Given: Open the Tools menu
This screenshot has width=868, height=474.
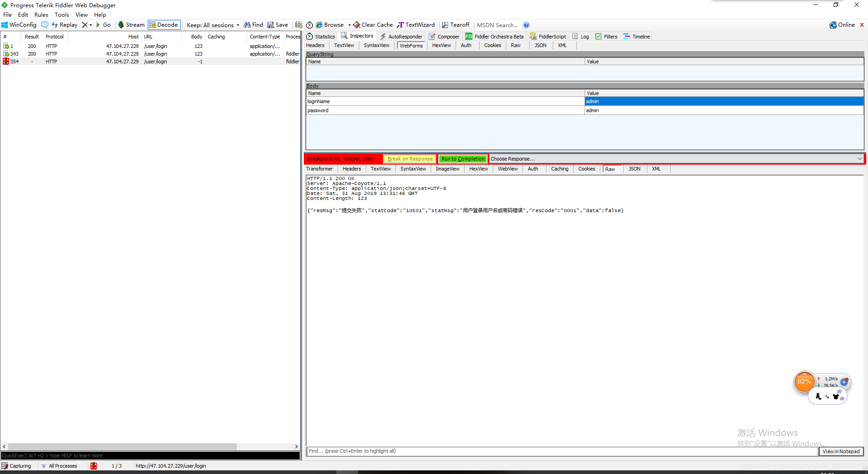Looking at the screenshot, I should pos(62,14).
